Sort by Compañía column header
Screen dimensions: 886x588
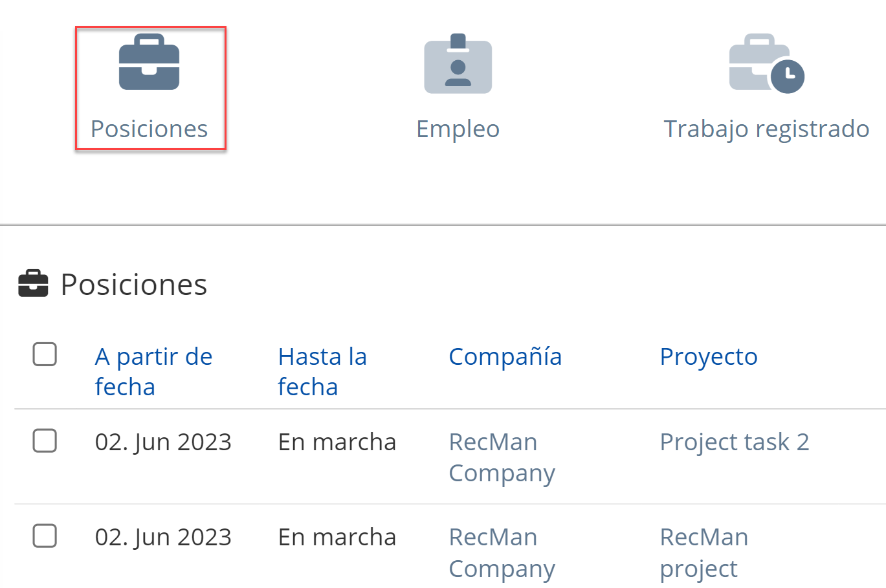505,356
